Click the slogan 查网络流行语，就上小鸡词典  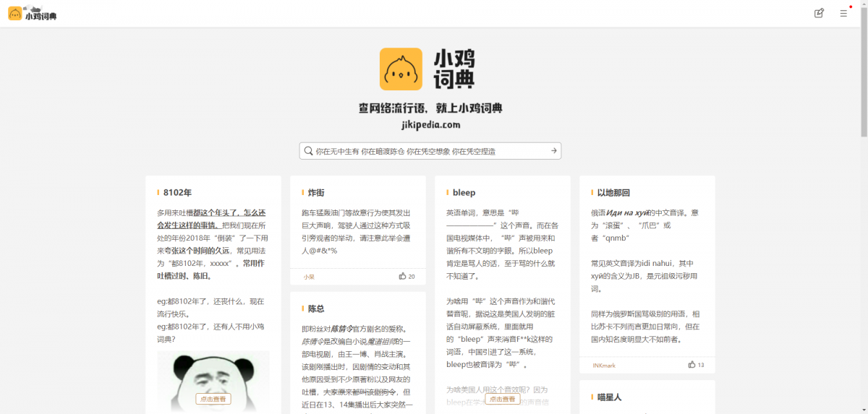tap(430, 108)
